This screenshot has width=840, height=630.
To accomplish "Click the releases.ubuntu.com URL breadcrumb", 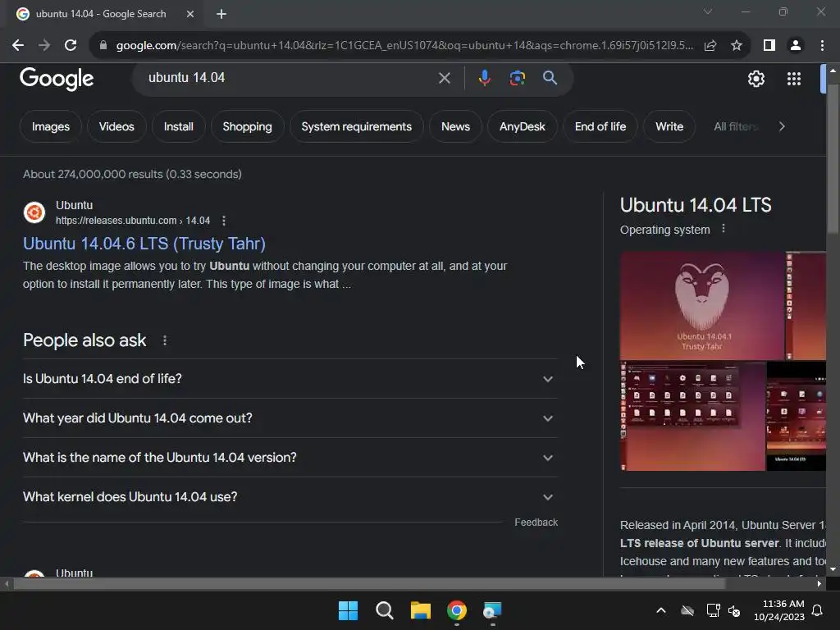I will tap(132, 221).
